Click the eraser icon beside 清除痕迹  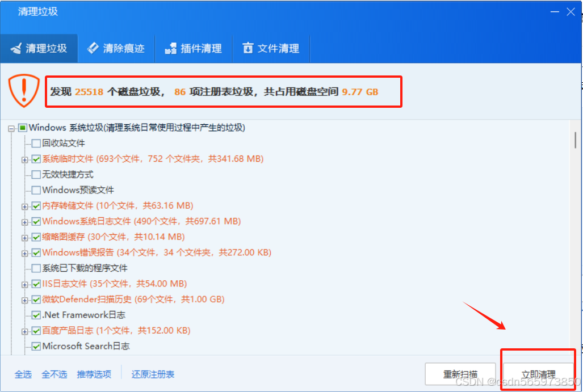pyautogui.click(x=93, y=48)
